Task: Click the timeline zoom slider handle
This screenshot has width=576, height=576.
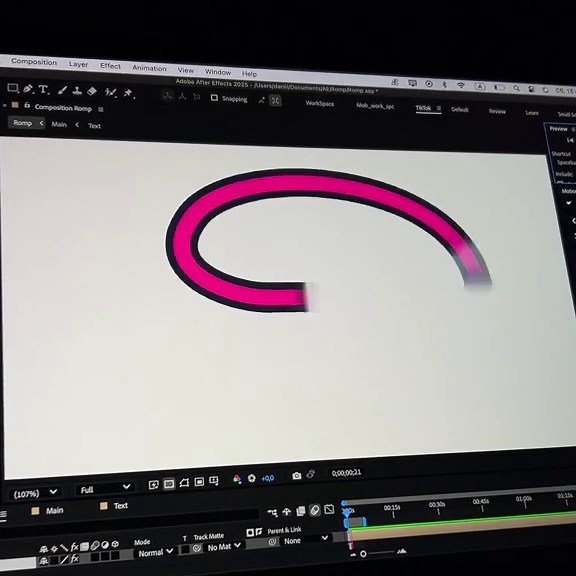Action: pos(363,554)
